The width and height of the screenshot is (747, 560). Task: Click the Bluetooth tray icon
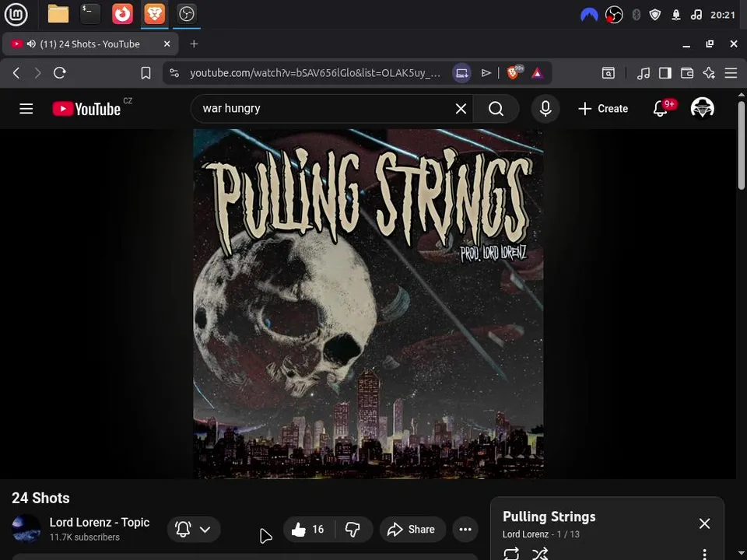(636, 16)
